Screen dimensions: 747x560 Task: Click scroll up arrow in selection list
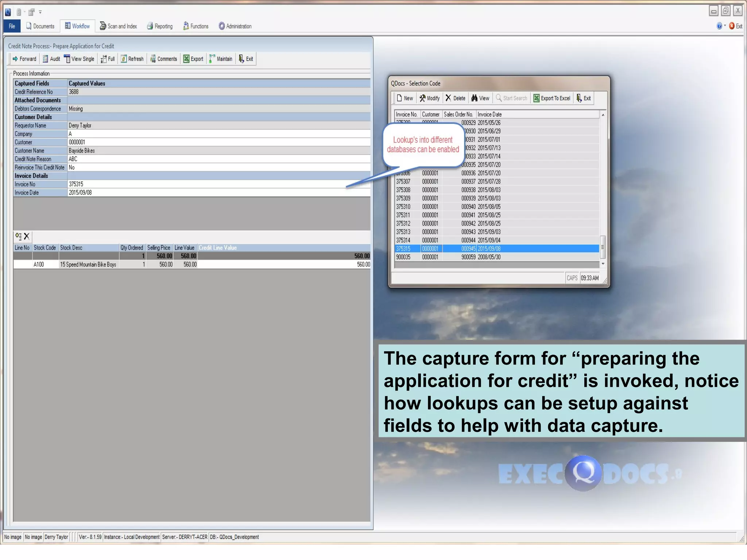[x=603, y=115]
